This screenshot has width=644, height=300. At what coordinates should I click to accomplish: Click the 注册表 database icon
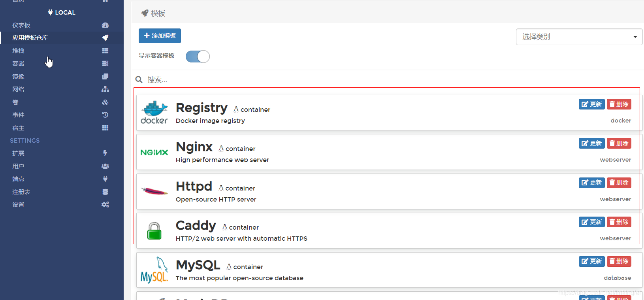(x=105, y=192)
